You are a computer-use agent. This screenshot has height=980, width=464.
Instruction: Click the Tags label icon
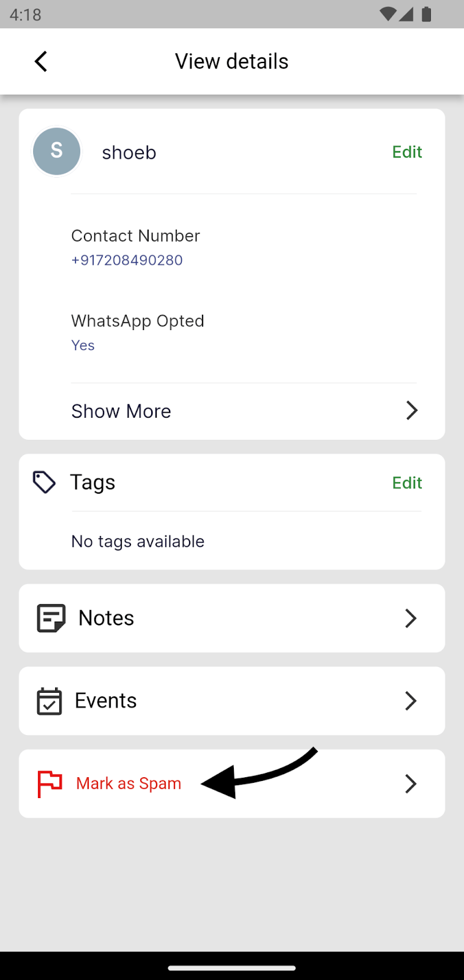pyautogui.click(x=44, y=483)
